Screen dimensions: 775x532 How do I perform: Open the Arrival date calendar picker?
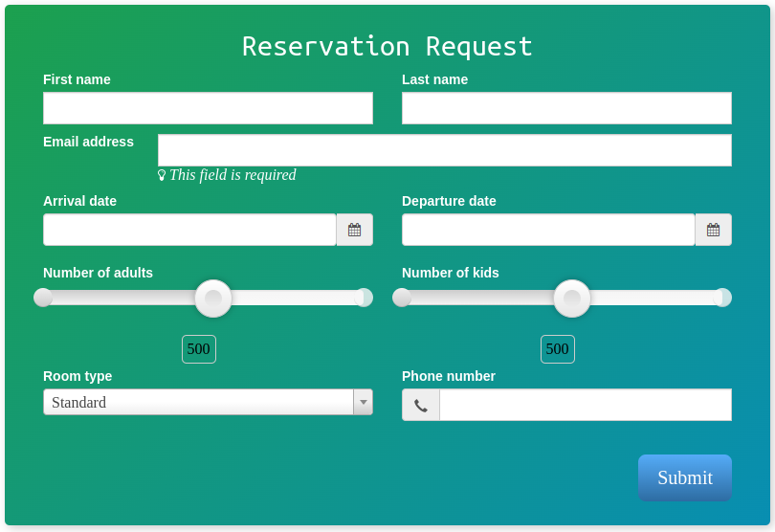354,230
